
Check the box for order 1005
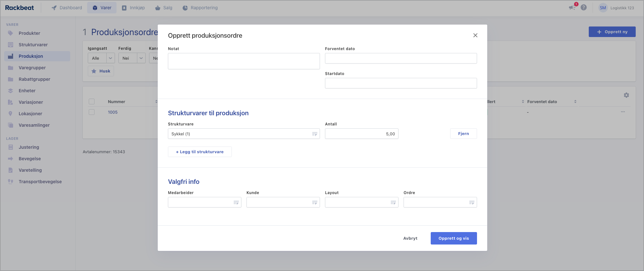pos(92,112)
